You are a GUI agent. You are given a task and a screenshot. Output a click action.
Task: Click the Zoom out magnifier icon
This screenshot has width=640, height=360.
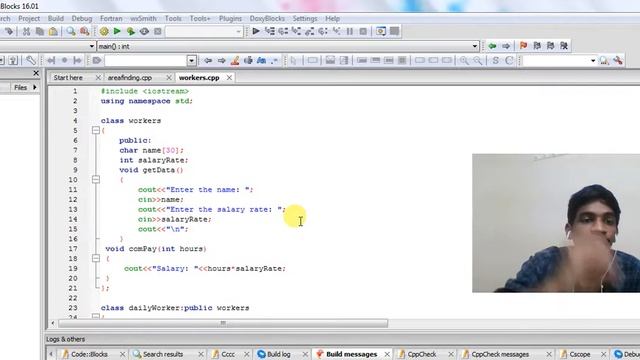click(x=478, y=61)
